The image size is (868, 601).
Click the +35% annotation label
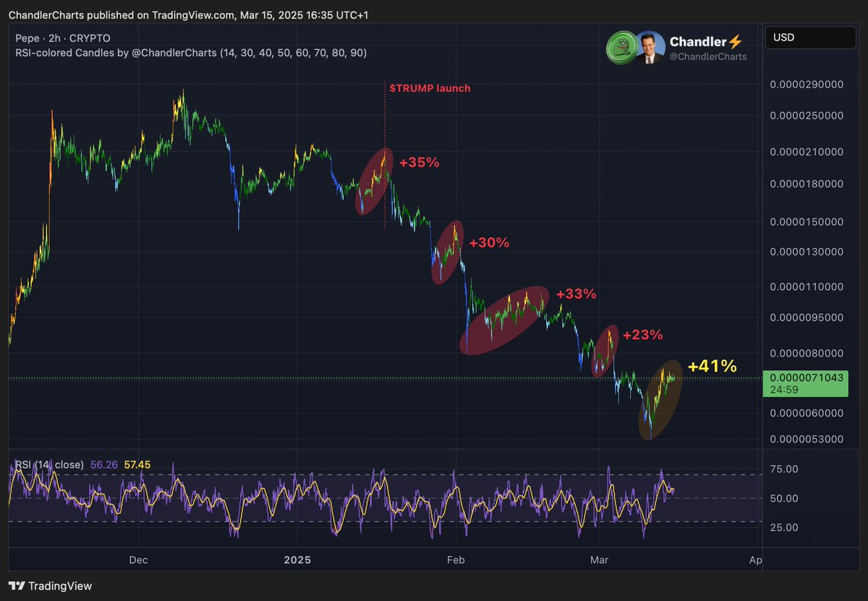coord(419,162)
